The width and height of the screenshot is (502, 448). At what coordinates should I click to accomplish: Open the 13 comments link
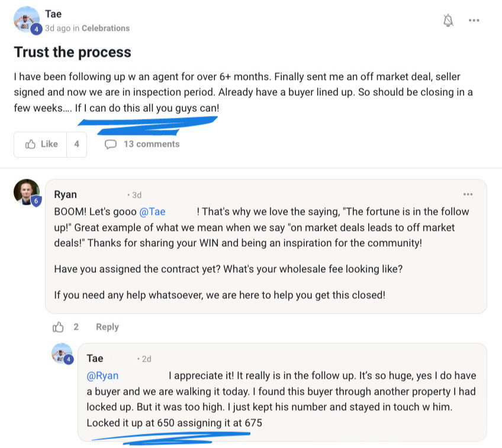[151, 144]
